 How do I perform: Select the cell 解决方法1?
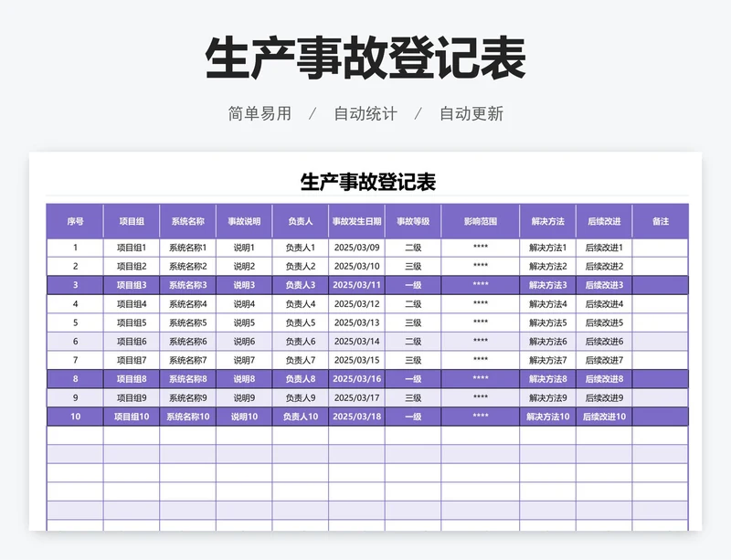pos(547,248)
